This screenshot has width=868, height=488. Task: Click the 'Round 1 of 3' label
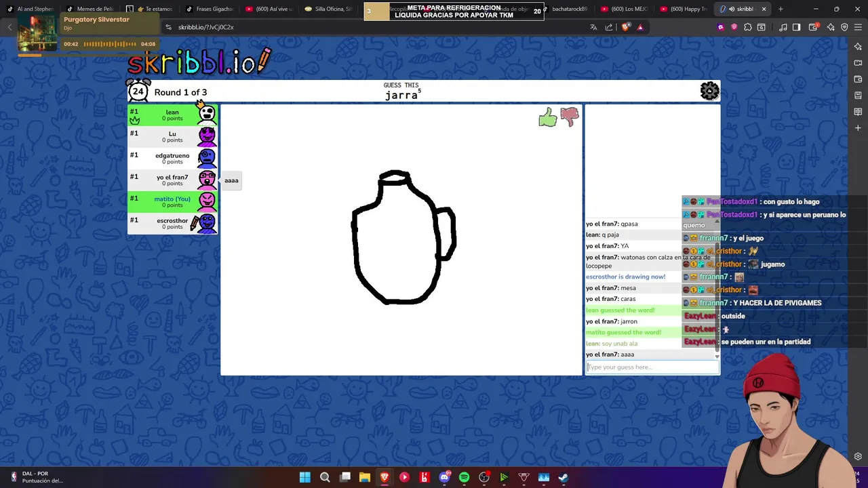[180, 92]
